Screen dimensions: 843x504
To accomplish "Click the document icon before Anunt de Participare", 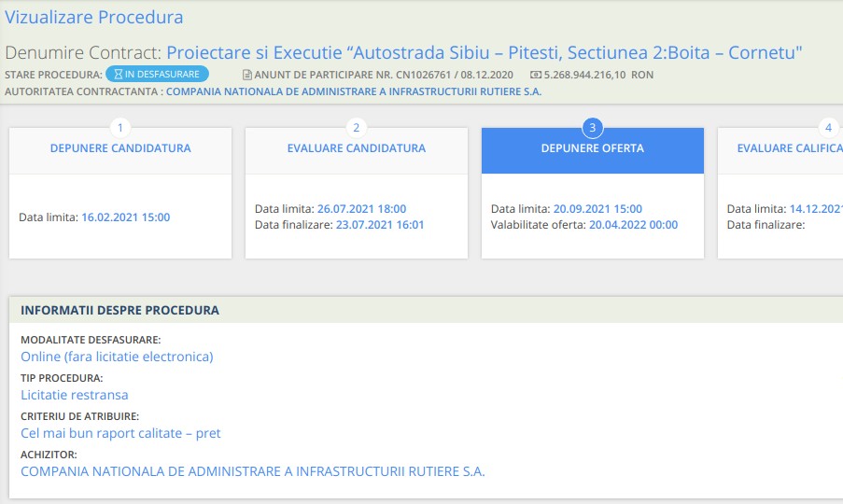I will click(x=247, y=75).
